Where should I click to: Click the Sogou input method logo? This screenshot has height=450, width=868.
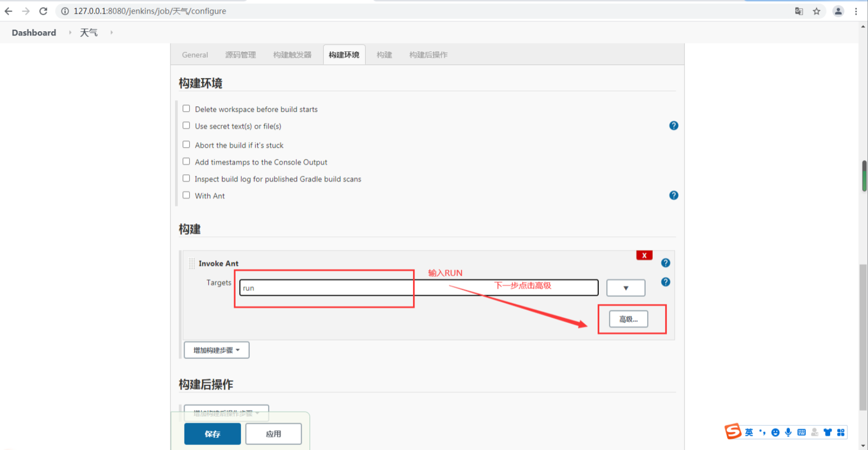tap(733, 431)
